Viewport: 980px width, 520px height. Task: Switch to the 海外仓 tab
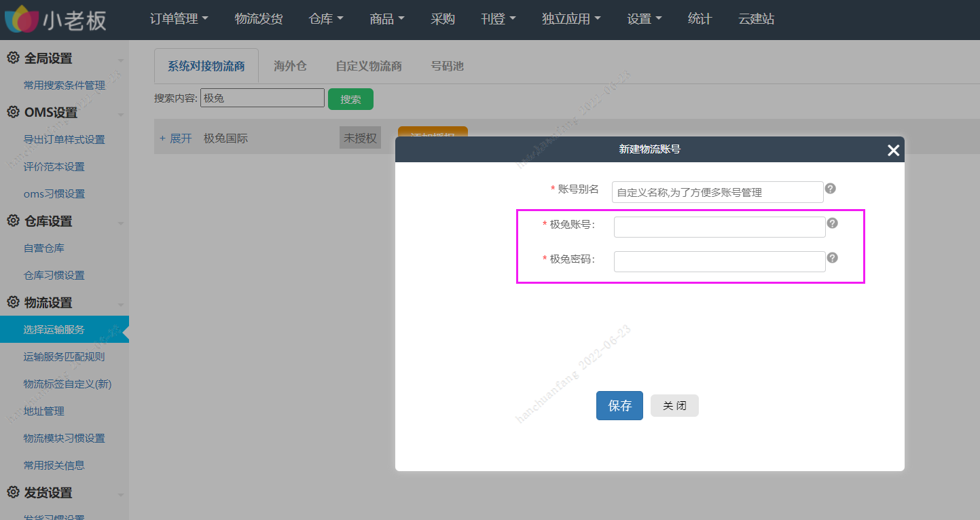coord(291,67)
